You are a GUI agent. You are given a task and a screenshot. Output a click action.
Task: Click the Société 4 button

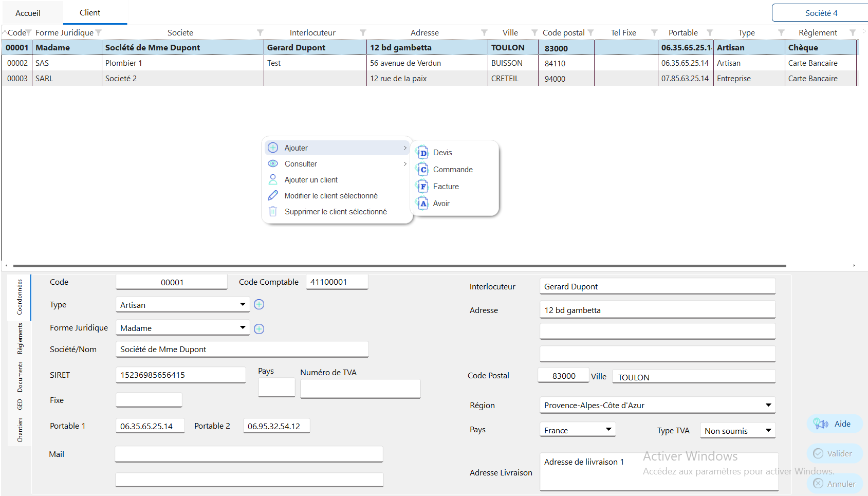[x=821, y=13]
